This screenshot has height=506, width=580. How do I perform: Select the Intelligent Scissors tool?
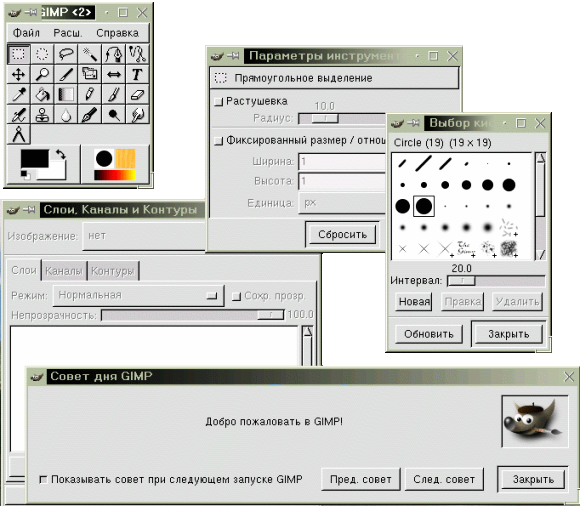[137, 54]
